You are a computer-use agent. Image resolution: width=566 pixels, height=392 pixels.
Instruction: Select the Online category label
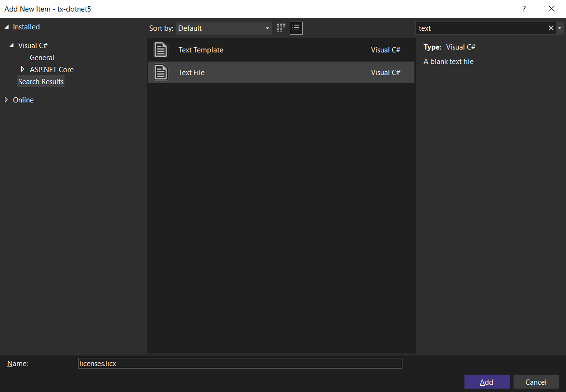click(23, 100)
